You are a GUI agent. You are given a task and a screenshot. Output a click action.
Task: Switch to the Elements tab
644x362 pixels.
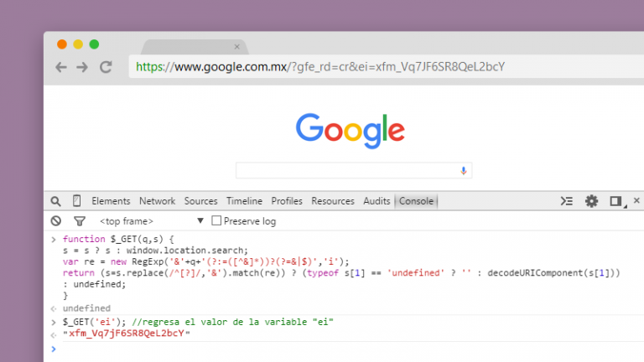(111, 201)
